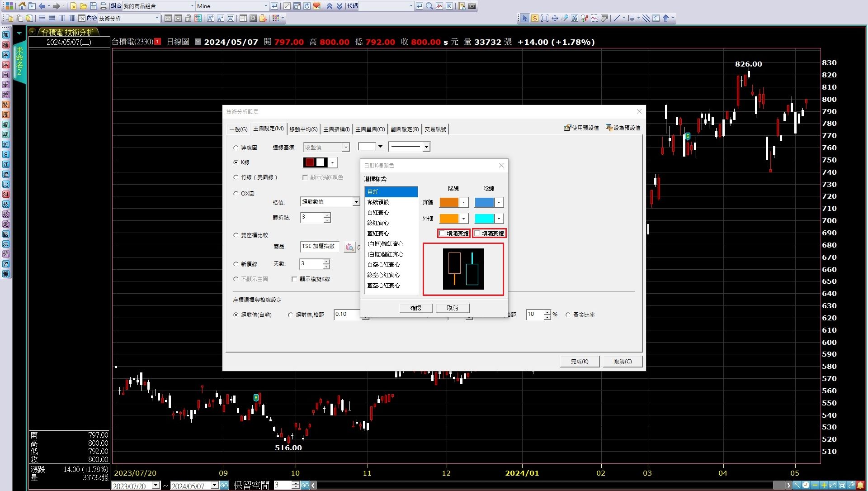Switch to the 交易訊號 tab

[x=435, y=129]
